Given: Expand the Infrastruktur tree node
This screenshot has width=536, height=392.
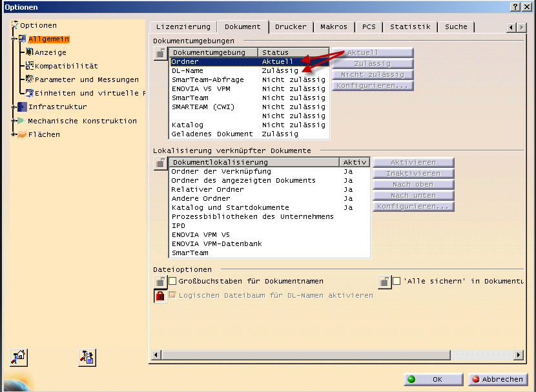Looking at the screenshot, I should pyautogui.click(x=14, y=107).
